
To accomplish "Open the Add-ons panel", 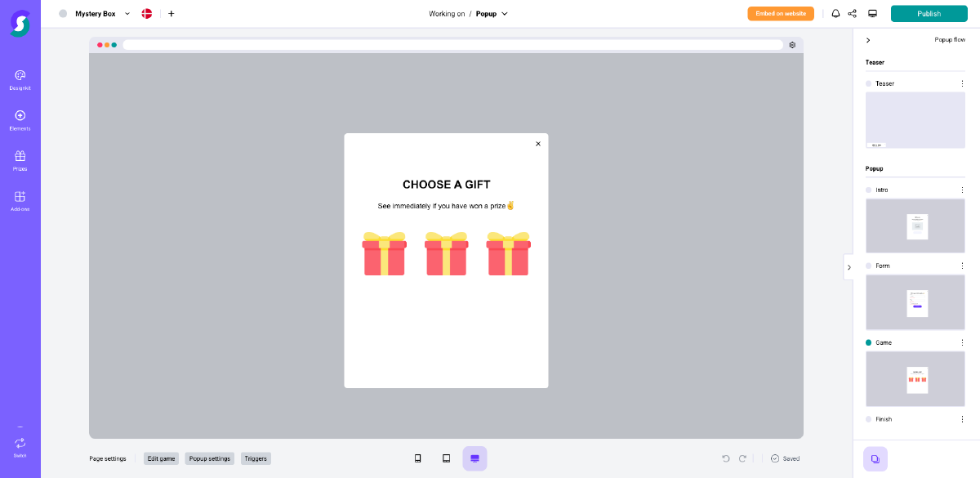I will pyautogui.click(x=19, y=200).
